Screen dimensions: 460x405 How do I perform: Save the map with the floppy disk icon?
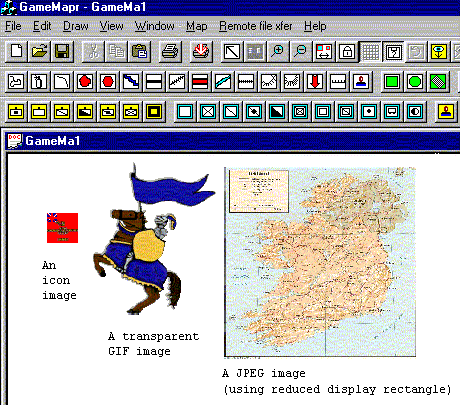tap(62, 52)
